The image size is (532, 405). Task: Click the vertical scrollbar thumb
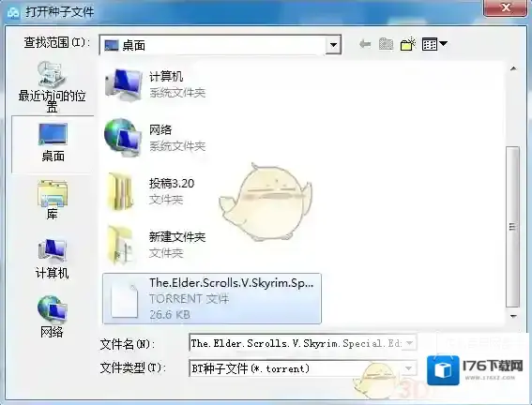tap(512, 227)
